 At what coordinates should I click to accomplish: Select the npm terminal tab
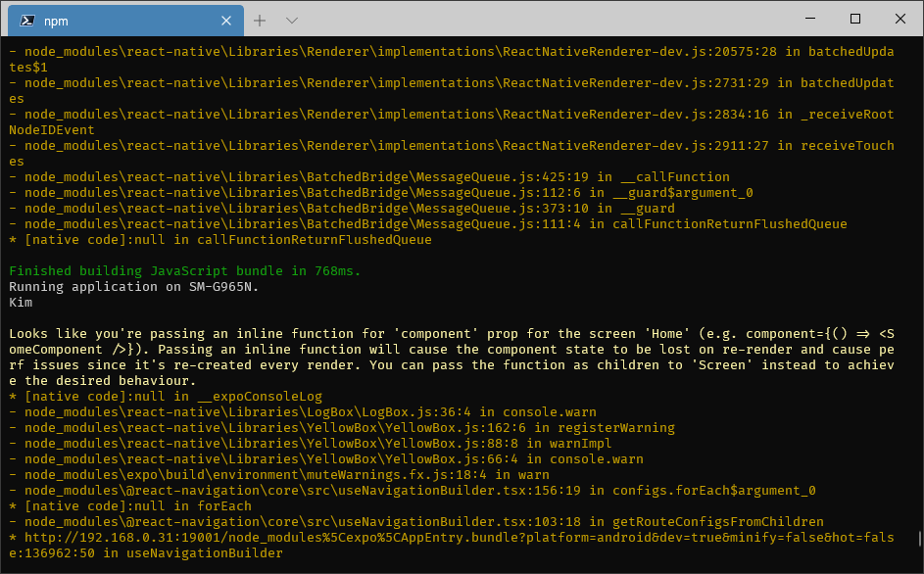coord(125,21)
